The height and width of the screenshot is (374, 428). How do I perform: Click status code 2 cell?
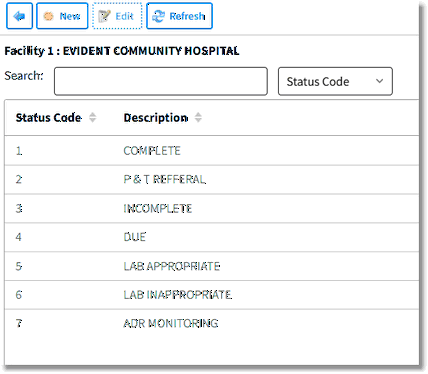click(x=19, y=180)
